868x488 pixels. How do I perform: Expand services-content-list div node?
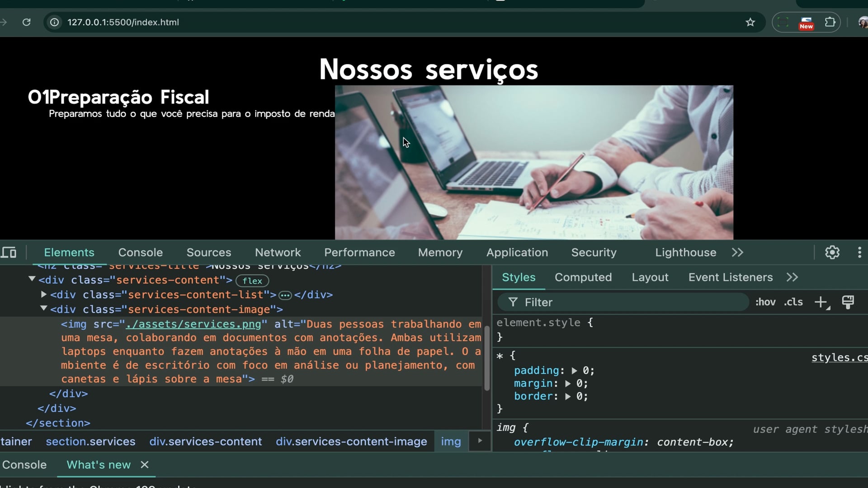(44, 294)
